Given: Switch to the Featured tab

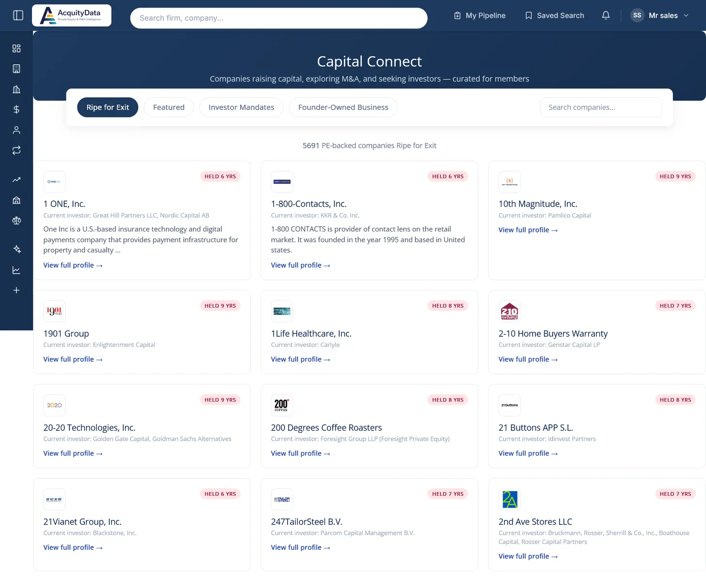Looking at the screenshot, I should [x=169, y=107].
